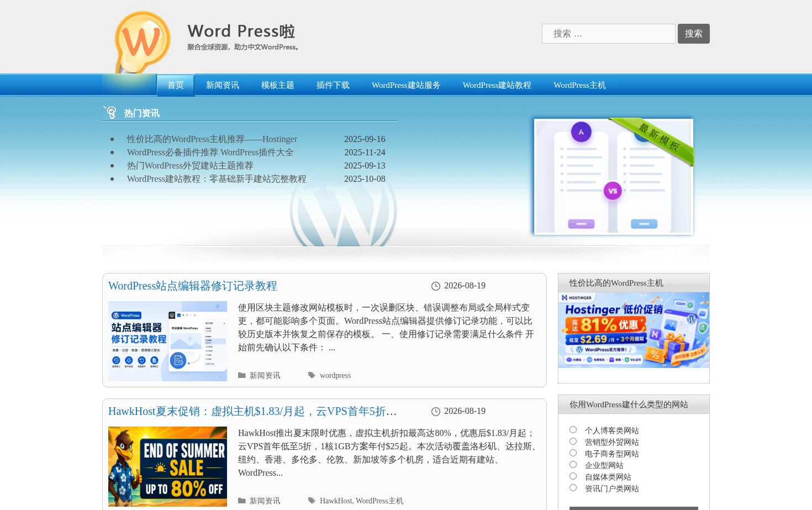Screen dimensions: 812x510
Task: Open the 插件下载 menu item
Action: coord(333,85)
